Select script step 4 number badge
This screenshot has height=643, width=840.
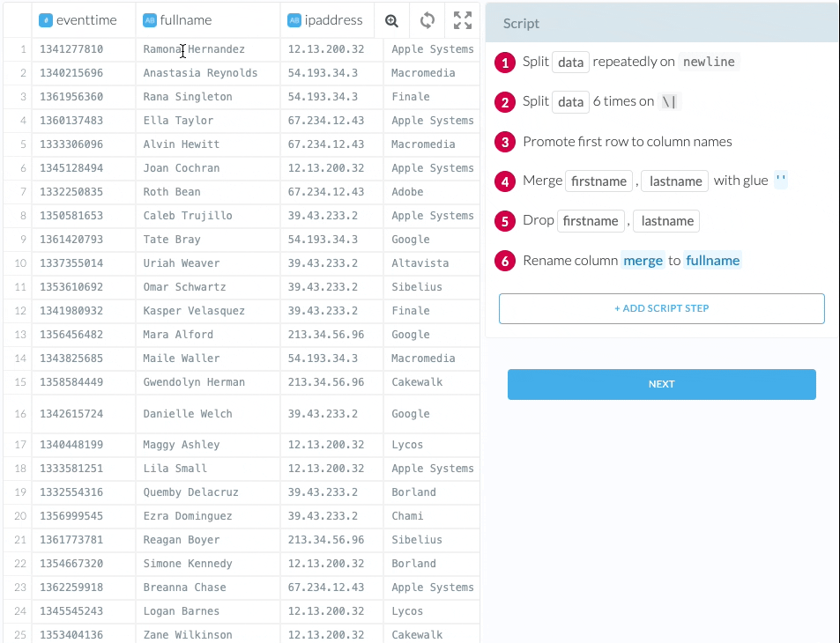click(504, 181)
